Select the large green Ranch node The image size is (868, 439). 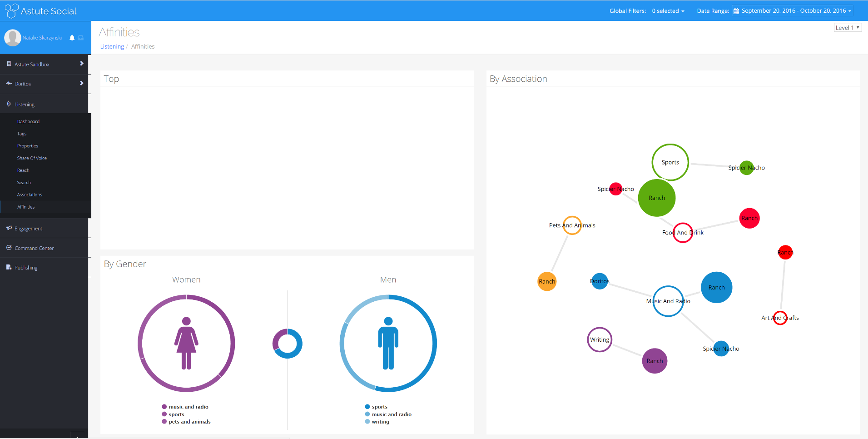[x=657, y=198]
